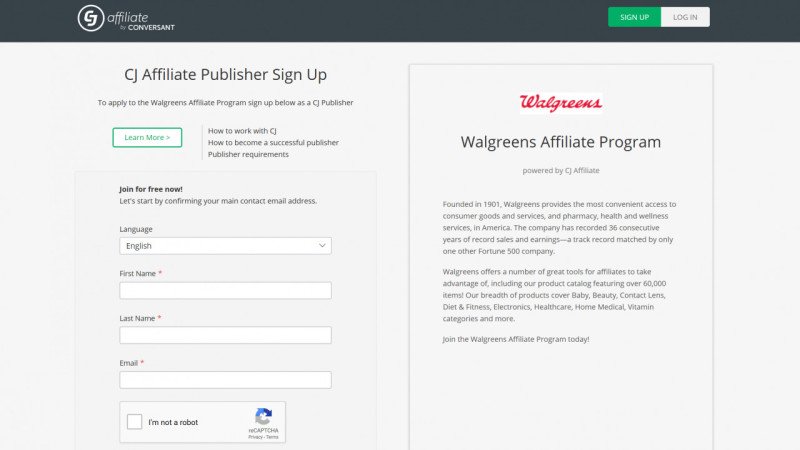The height and width of the screenshot is (450, 800).
Task: Click the reCAPTCHA Terms link
Action: 272,437
